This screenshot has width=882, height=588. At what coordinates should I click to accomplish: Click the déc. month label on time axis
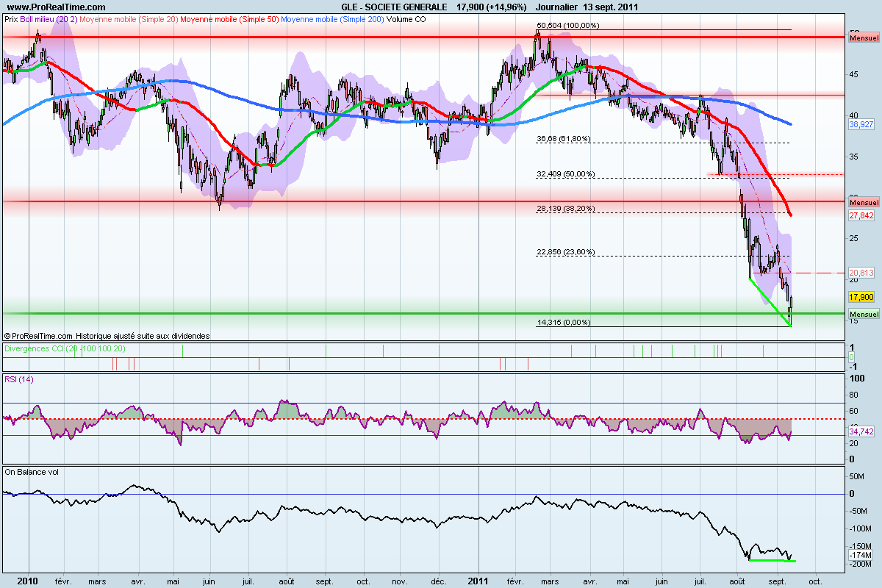click(439, 581)
